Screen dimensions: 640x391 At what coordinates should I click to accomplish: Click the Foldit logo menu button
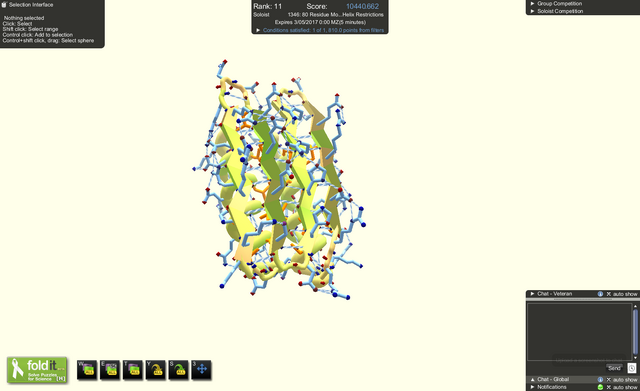click(37, 370)
